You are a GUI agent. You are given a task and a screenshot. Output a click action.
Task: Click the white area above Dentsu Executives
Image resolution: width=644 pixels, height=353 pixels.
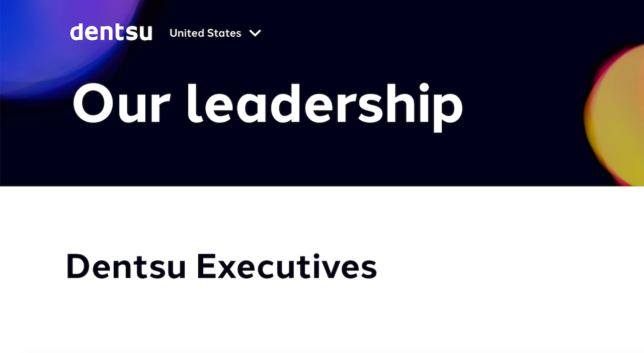322,216
